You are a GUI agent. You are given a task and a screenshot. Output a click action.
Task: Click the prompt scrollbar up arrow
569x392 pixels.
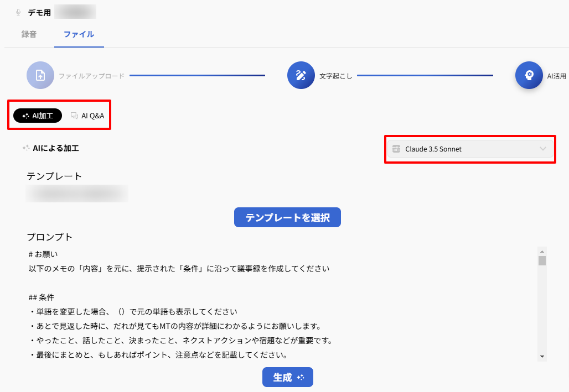pyautogui.click(x=542, y=250)
